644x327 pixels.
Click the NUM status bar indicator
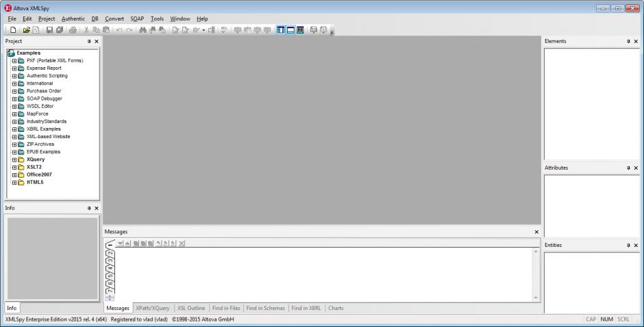[606, 319]
